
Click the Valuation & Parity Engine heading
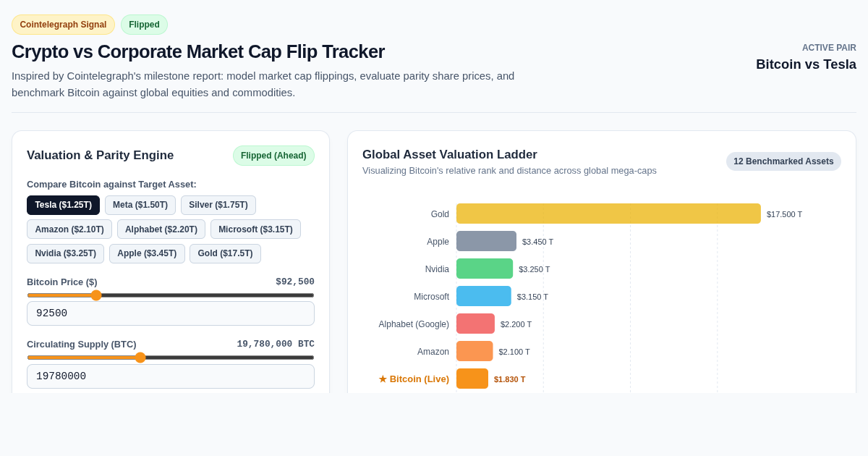tap(101, 155)
